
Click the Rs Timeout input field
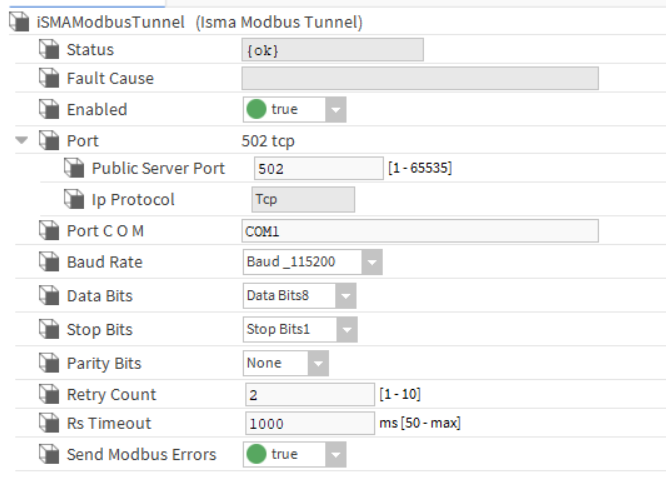click(x=309, y=424)
